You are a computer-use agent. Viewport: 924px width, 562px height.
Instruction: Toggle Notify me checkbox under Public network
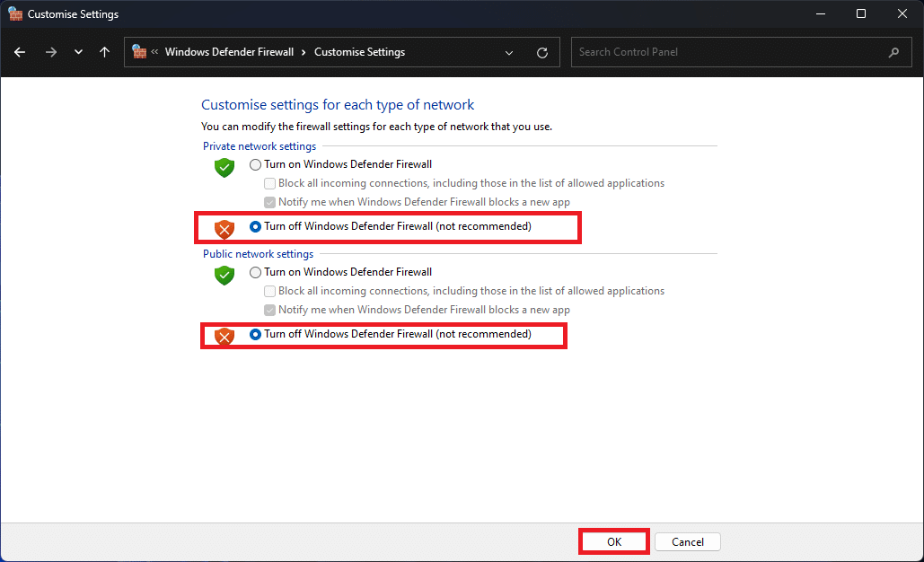coord(270,310)
